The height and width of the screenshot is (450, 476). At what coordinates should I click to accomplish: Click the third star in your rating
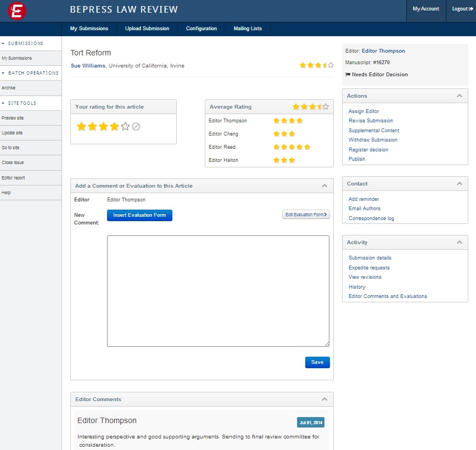point(103,127)
